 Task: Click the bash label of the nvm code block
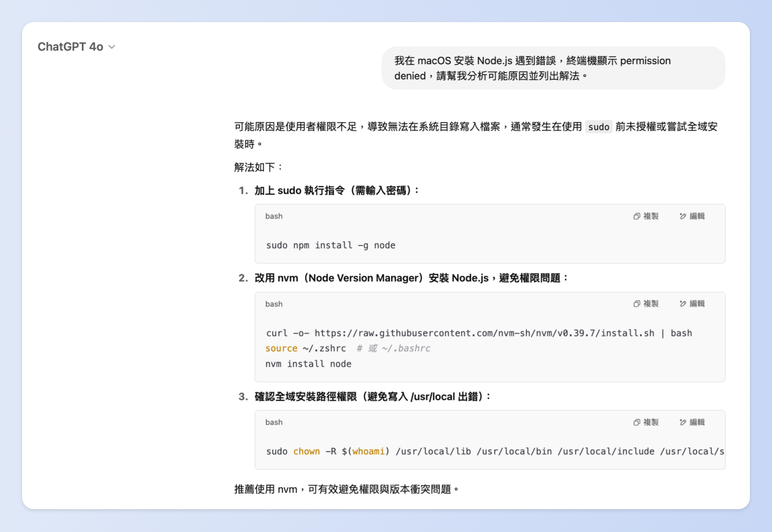[274, 304]
